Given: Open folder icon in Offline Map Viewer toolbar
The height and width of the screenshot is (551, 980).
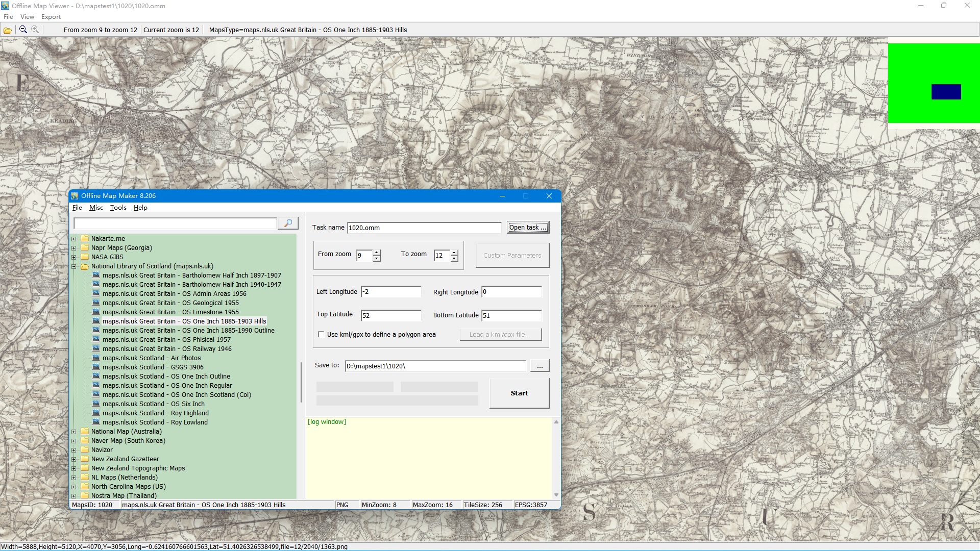Looking at the screenshot, I should 8,30.
